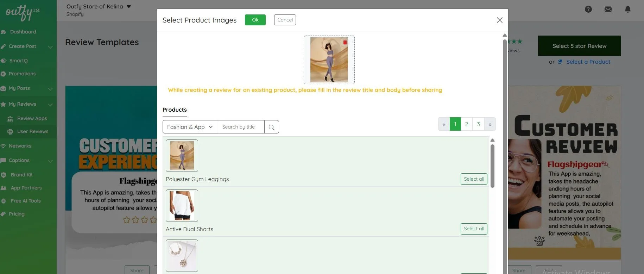This screenshot has height=274, width=644.
Task: Click the product list scroll-up arrow
Action: [x=492, y=140]
